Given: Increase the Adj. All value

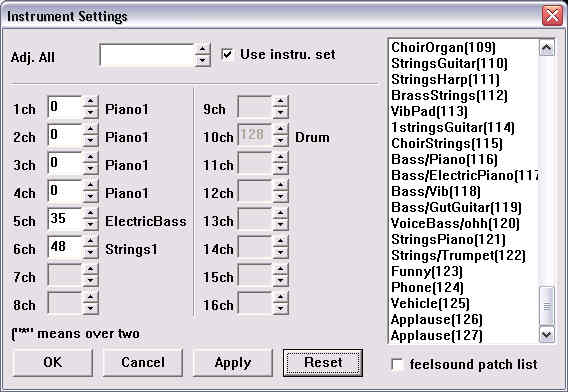Looking at the screenshot, I should coord(202,49).
